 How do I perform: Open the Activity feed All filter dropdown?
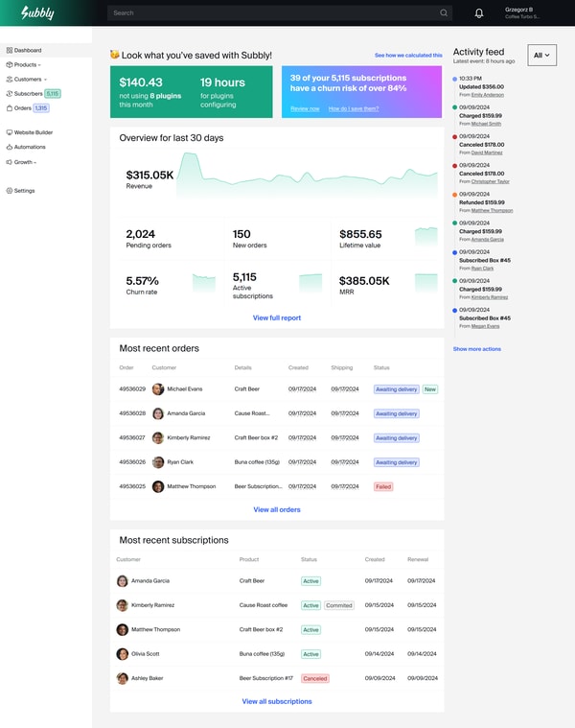click(542, 56)
